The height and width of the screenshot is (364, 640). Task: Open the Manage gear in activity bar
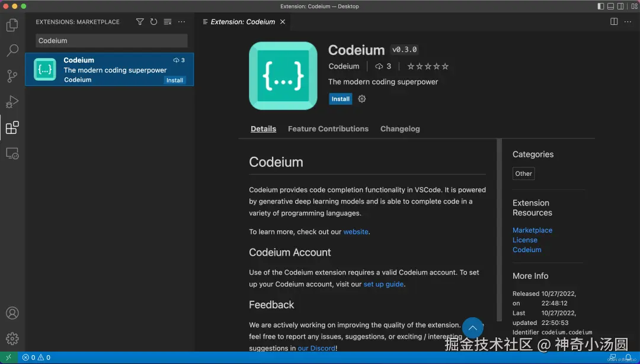point(12,339)
